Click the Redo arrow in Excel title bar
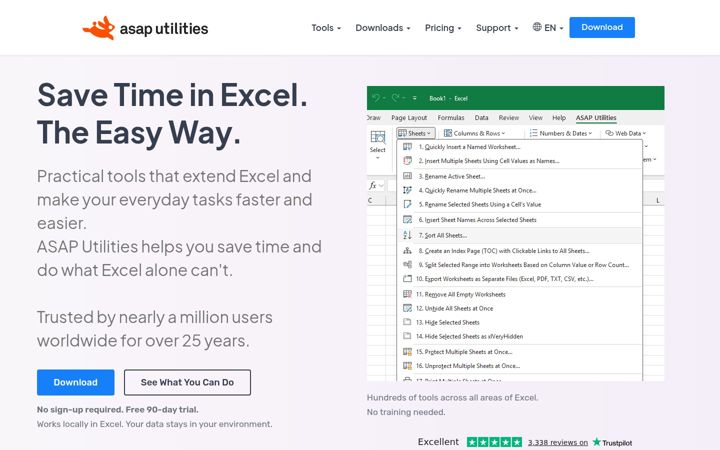 [395, 98]
